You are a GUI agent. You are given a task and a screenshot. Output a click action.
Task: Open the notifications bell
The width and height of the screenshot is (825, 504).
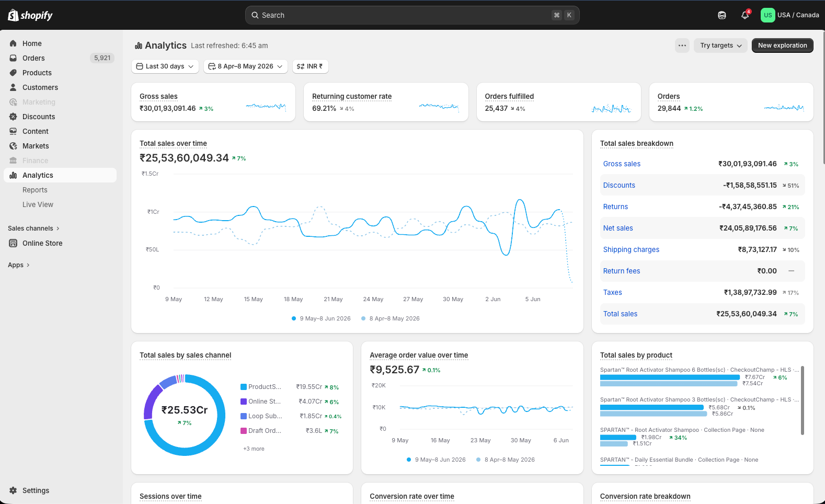tap(745, 15)
